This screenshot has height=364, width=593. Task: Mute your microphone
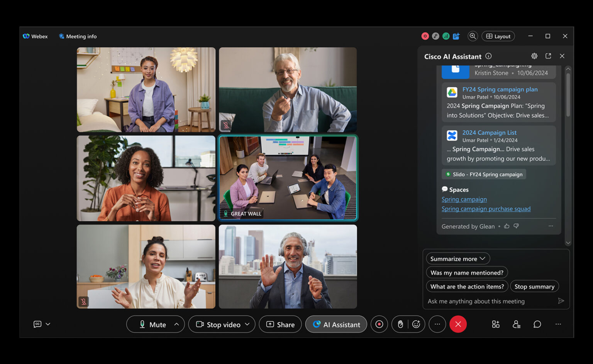click(x=152, y=324)
